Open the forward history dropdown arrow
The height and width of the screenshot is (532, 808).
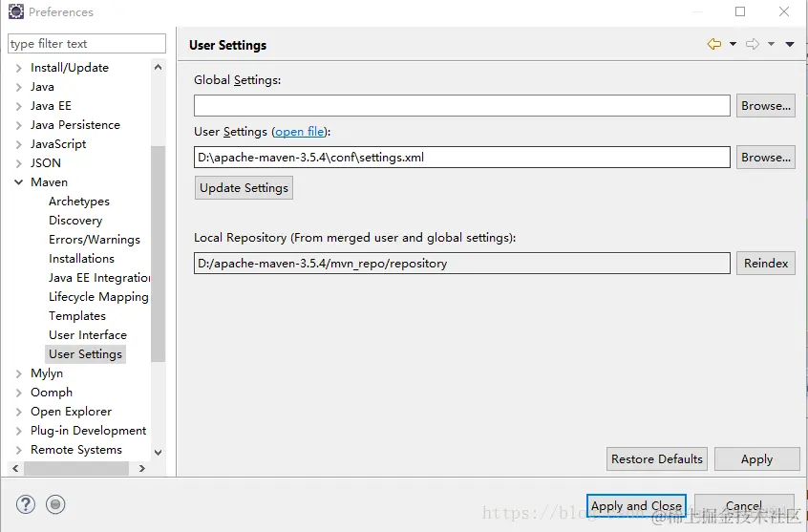point(772,44)
